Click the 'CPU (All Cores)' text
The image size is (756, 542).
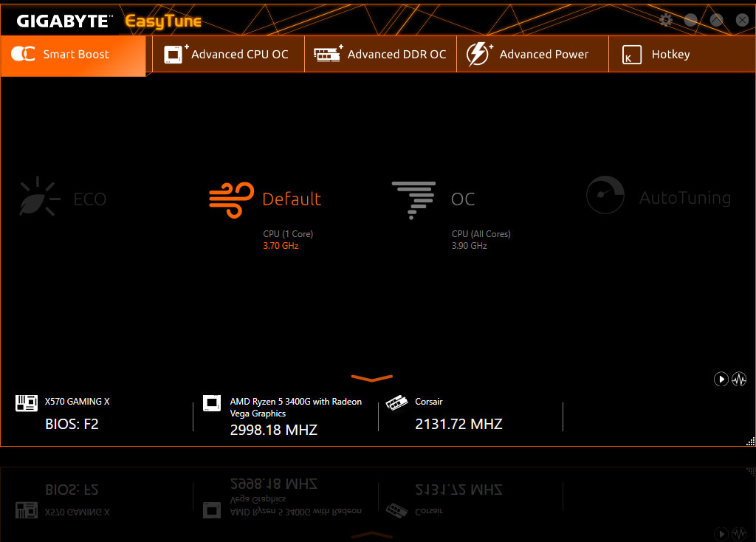point(481,234)
